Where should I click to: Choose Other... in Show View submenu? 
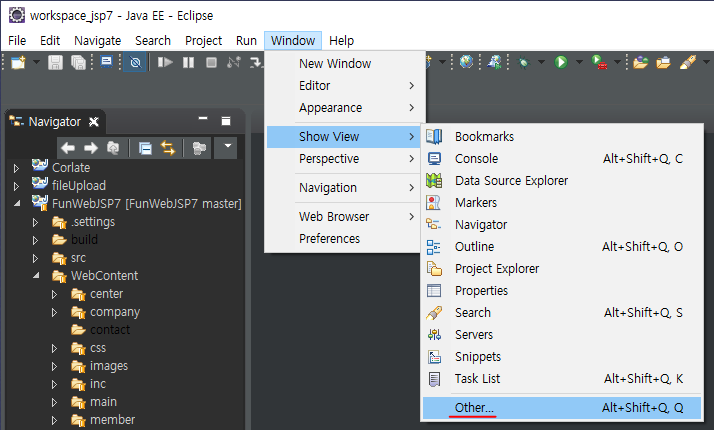(562, 407)
